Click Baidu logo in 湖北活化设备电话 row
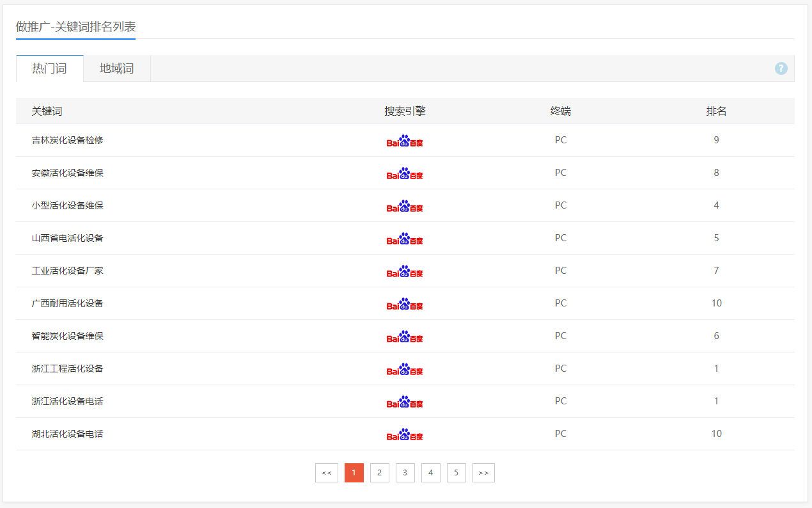The height and width of the screenshot is (508, 812). 405,434
